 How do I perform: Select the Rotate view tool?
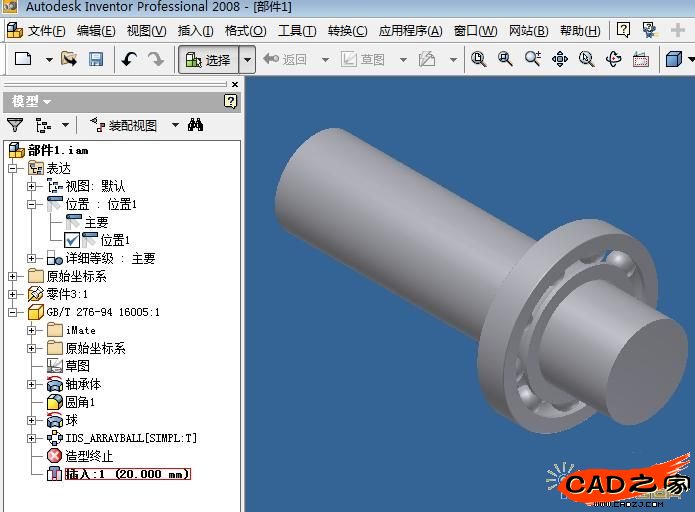click(614, 59)
